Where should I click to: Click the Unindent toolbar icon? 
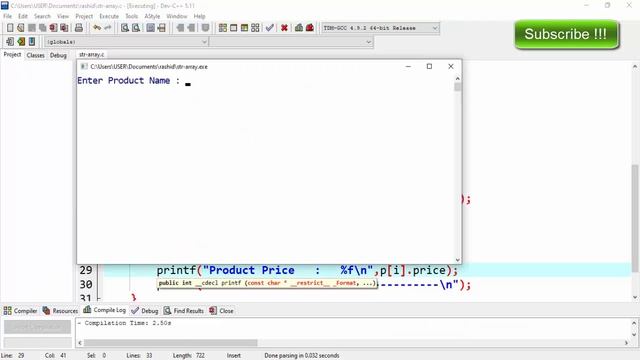[191, 28]
